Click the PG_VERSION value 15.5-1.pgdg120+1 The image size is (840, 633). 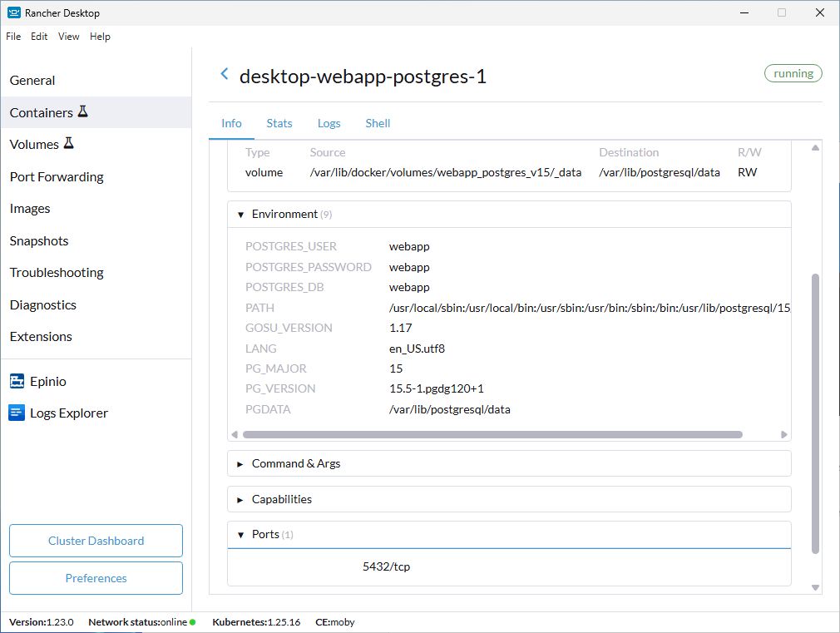tap(437, 388)
